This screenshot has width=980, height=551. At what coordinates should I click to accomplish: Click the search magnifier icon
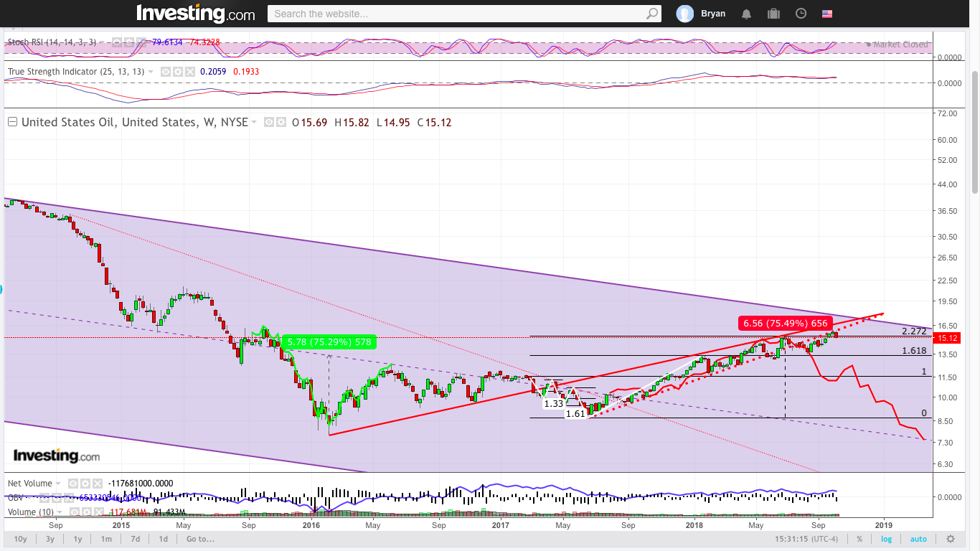click(x=652, y=14)
